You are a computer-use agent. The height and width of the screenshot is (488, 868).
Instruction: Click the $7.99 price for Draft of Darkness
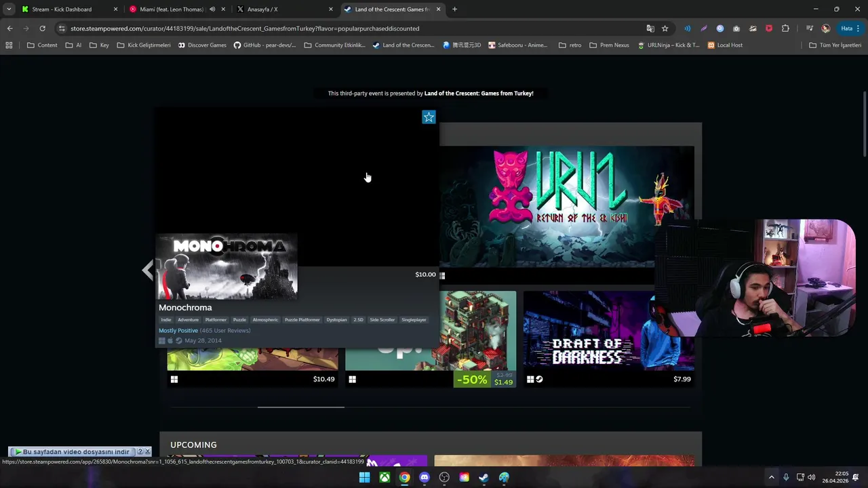click(x=682, y=379)
